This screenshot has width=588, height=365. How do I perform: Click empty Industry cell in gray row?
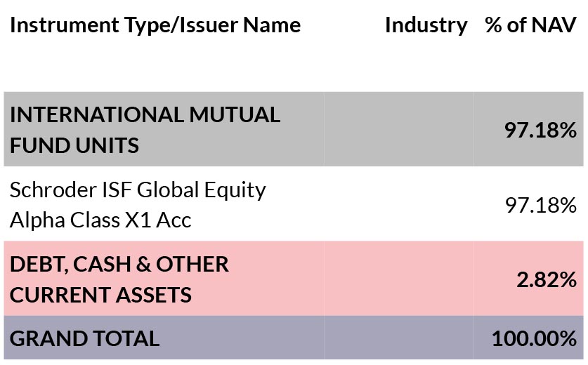pyautogui.click(x=398, y=129)
